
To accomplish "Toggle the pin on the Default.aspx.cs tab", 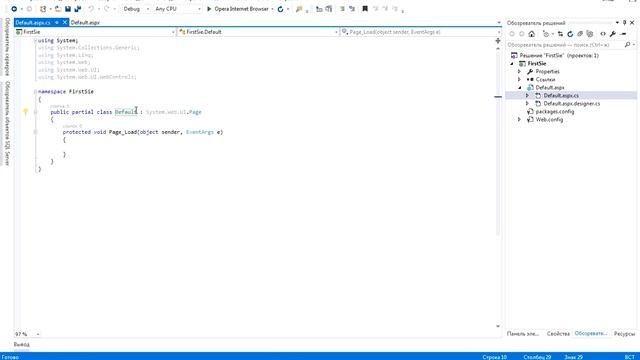I will pyautogui.click(x=57, y=22).
